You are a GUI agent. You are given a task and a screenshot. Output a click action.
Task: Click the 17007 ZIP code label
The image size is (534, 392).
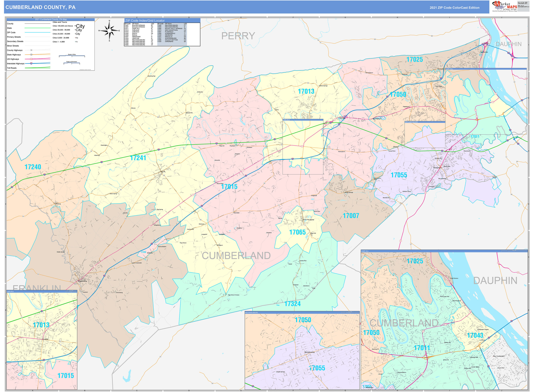point(351,216)
